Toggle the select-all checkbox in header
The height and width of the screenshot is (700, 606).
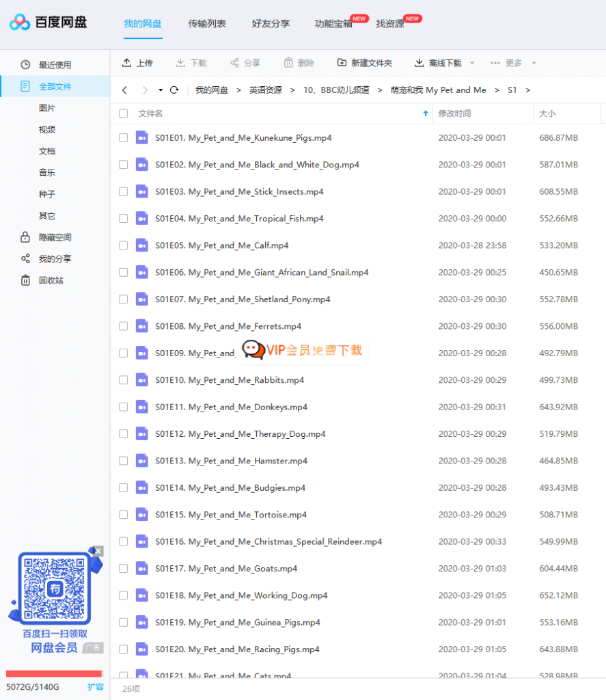pos(123,113)
